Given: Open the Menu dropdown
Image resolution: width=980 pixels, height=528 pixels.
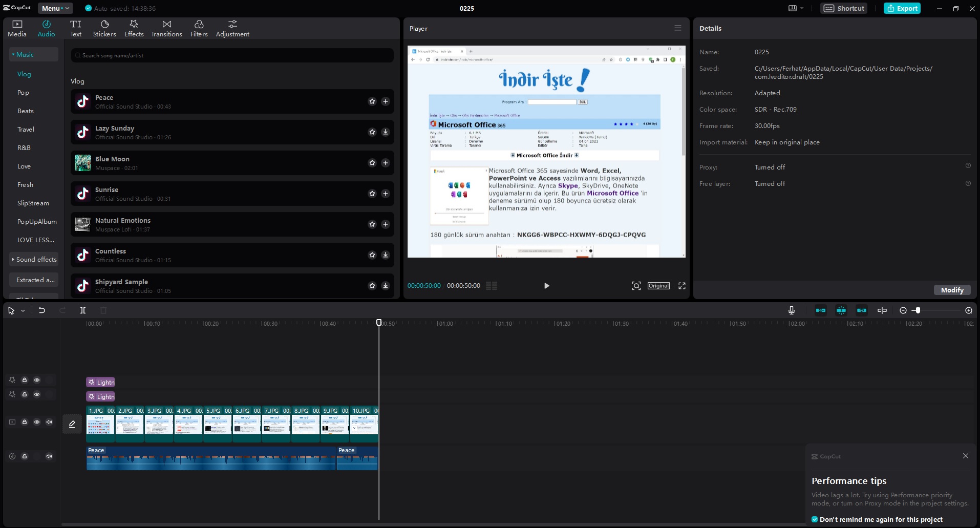Looking at the screenshot, I should coord(55,8).
